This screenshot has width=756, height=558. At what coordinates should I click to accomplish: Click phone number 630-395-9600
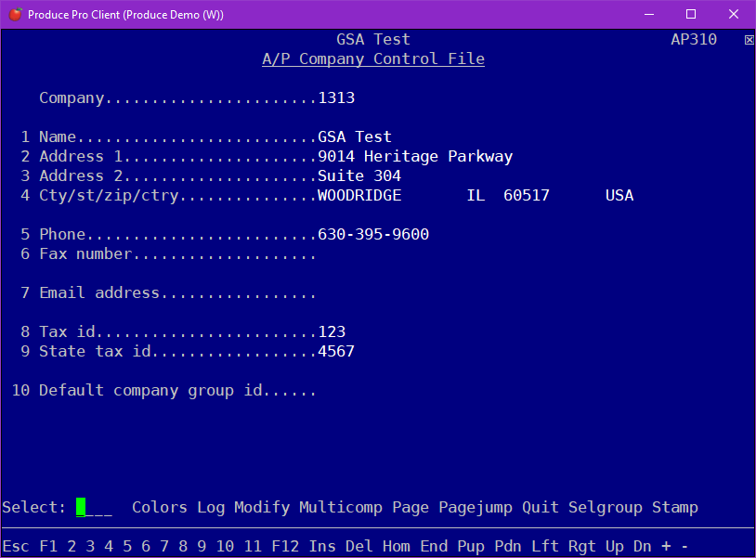[x=373, y=234]
